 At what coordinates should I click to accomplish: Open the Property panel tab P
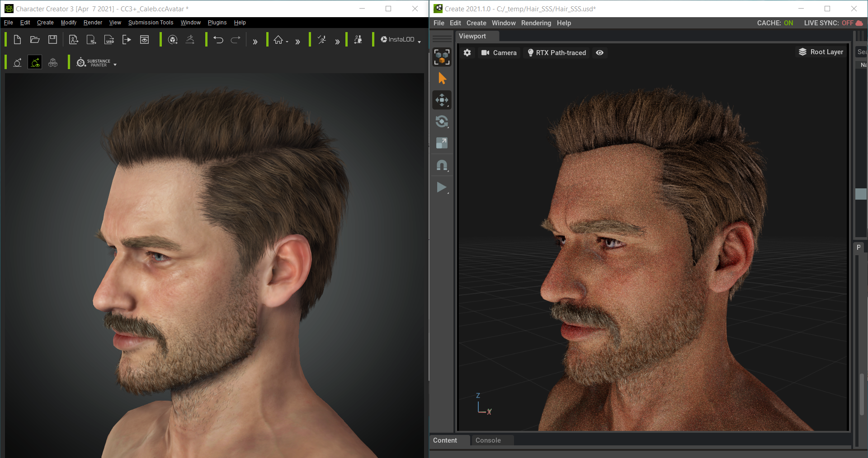click(859, 248)
